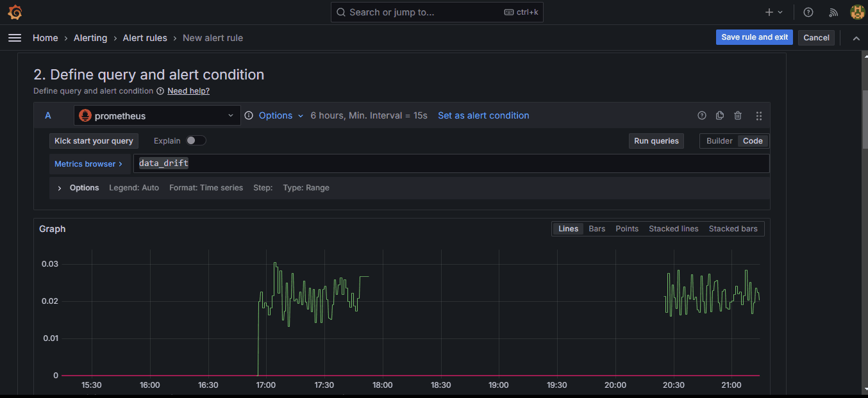
Task: Duplicate query A with the copy icon
Action: [720, 115]
